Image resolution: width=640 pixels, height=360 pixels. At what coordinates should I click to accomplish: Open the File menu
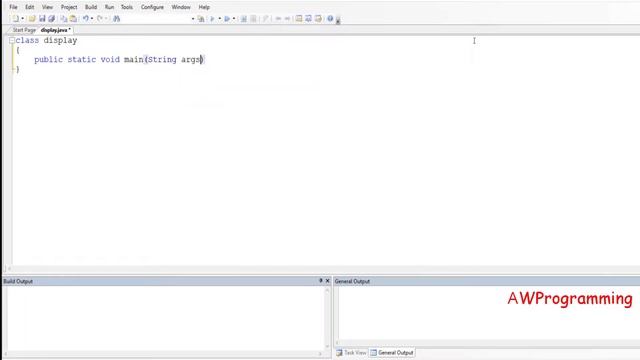coord(13,7)
